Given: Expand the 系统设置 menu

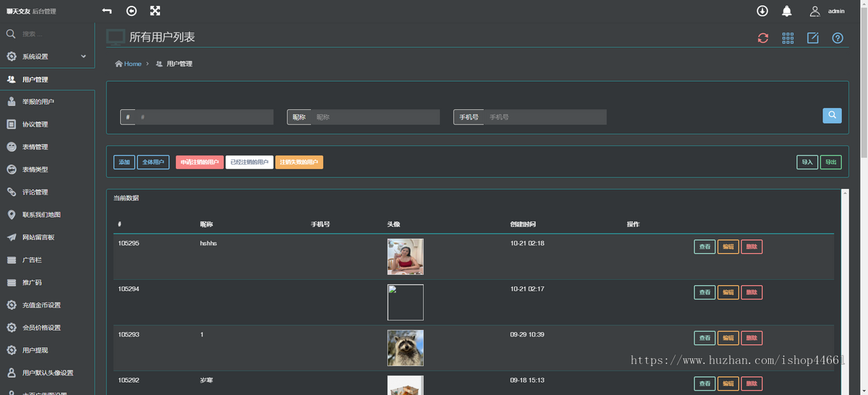Looking at the screenshot, I should 47,56.
